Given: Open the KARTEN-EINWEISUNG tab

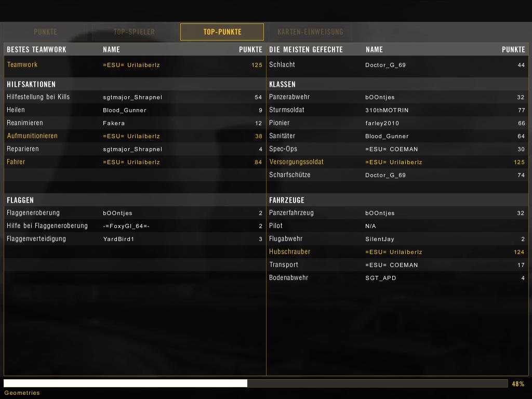Looking at the screenshot, I should [x=310, y=32].
